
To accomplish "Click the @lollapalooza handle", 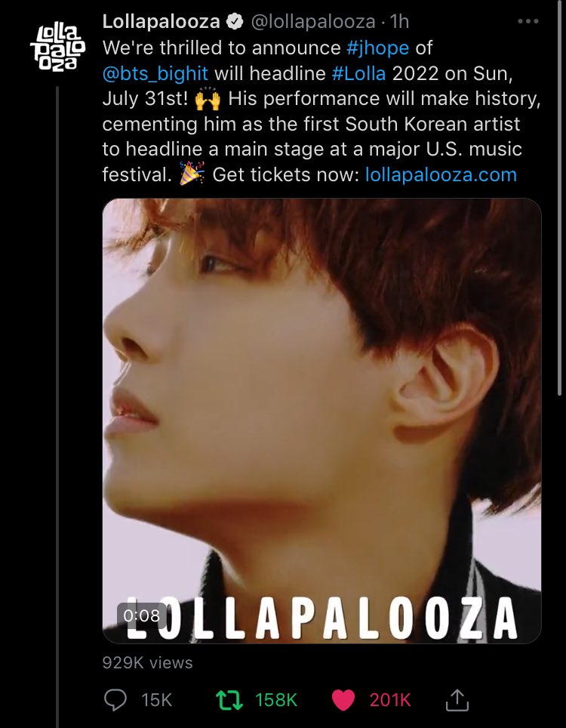I will (313, 21).
